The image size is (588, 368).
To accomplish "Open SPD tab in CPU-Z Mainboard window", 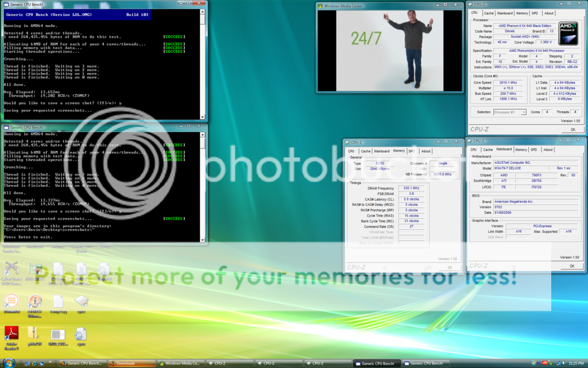I will [533, 149].
